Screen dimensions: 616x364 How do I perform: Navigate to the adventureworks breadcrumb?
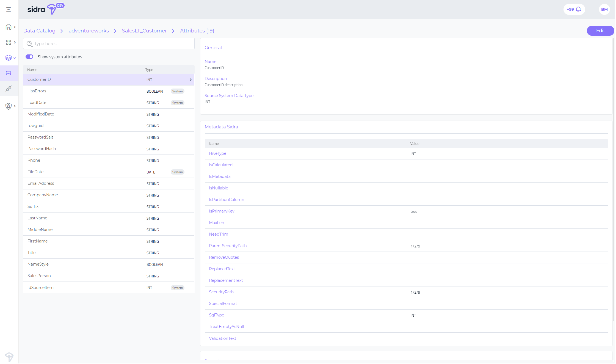(x=89, y=31)
